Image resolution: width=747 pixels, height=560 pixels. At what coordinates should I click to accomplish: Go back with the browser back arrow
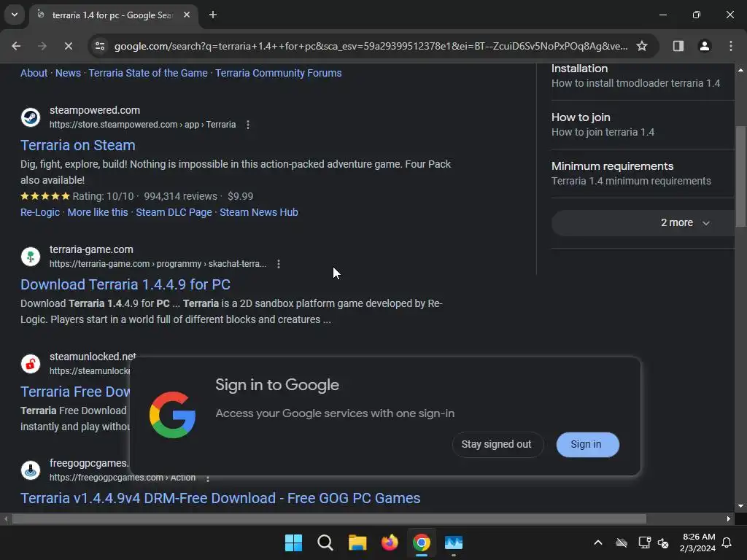click(16, 46)
